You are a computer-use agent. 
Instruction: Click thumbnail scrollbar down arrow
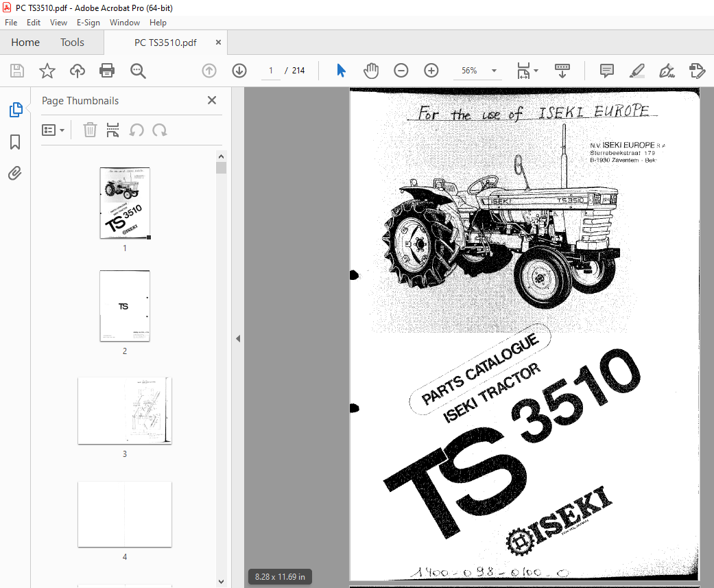click(x=222, y=582)
